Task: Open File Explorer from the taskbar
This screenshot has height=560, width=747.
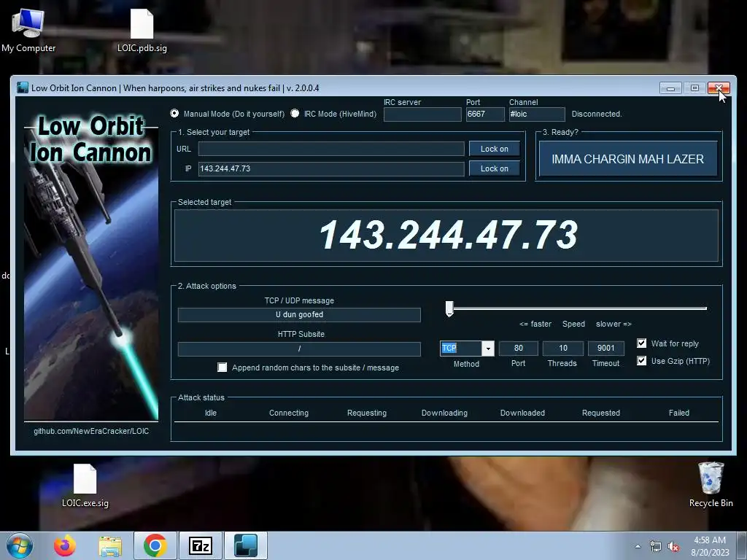Action: coord(110,545)
